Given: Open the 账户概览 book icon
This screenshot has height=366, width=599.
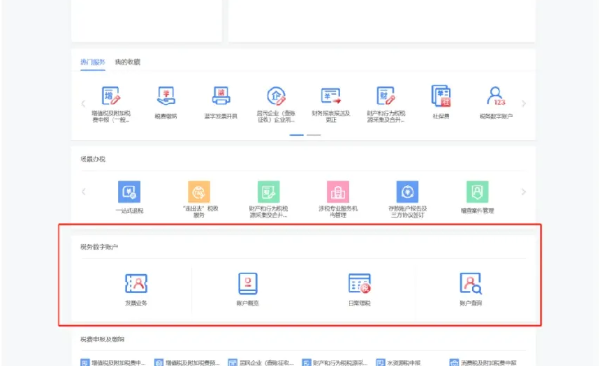Looking at the screenshot, I should pyautogui.click(x=248, y=283).
